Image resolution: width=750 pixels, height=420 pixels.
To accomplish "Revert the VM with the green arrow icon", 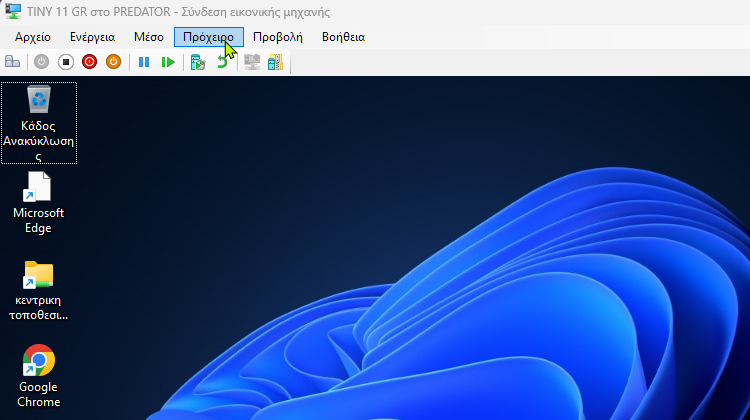I will pos(222,62).
